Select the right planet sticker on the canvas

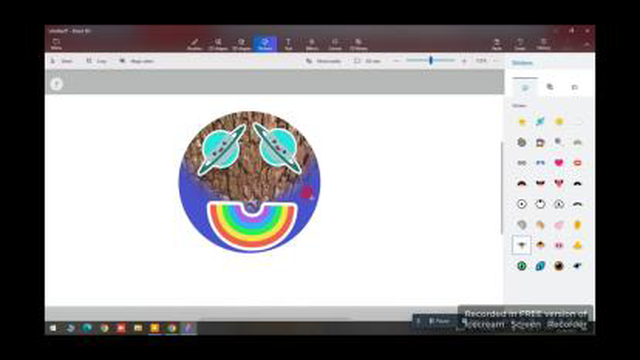278,148
